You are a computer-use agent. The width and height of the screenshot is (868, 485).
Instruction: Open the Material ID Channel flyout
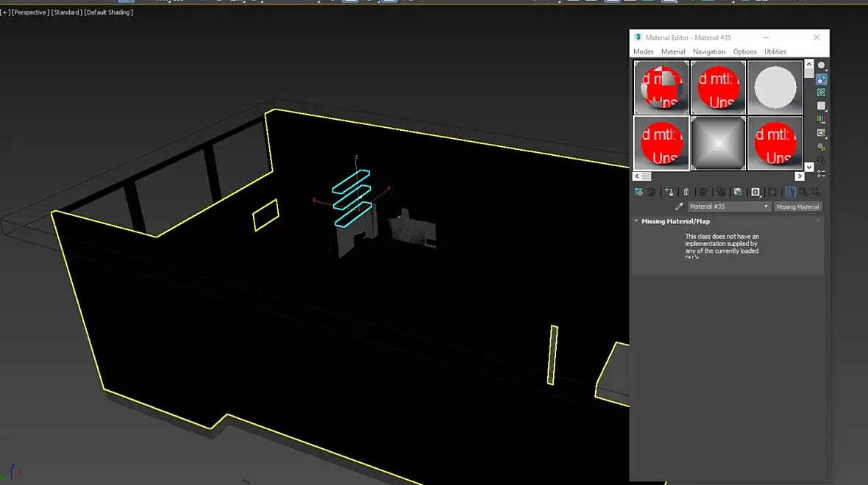755,192
